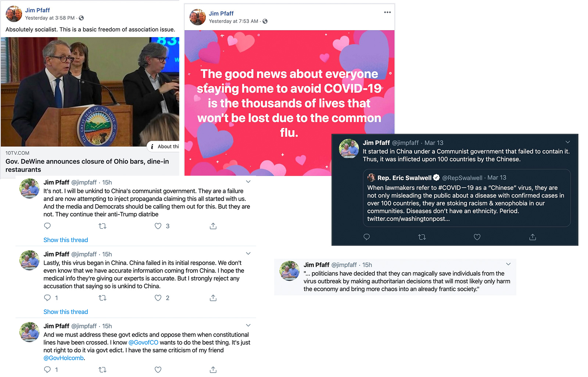Image resolution: width=588 pixels, height=377 pixels.
Task: Like the tweet mentioning @GovofCO
Action: click(x=158, y=370)
